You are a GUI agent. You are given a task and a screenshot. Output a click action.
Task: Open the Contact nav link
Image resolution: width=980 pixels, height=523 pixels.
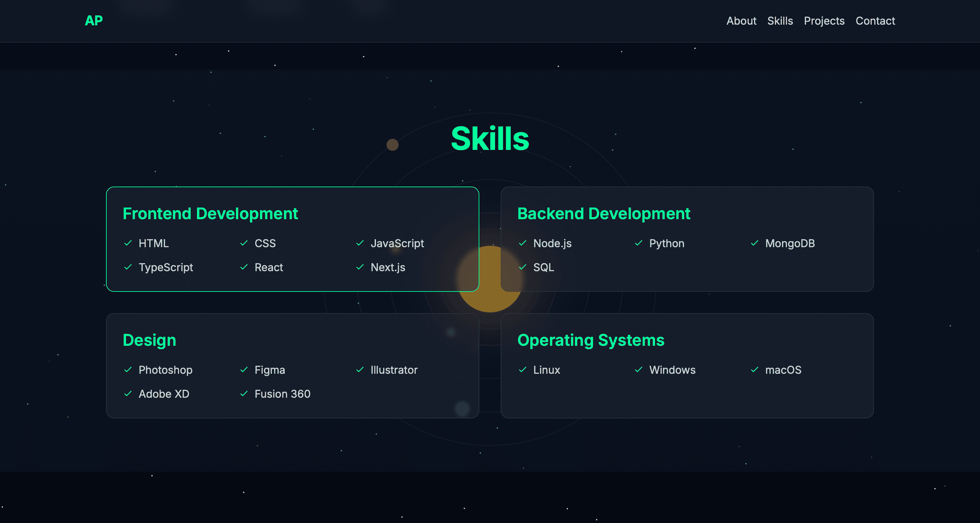pos(875,21)
